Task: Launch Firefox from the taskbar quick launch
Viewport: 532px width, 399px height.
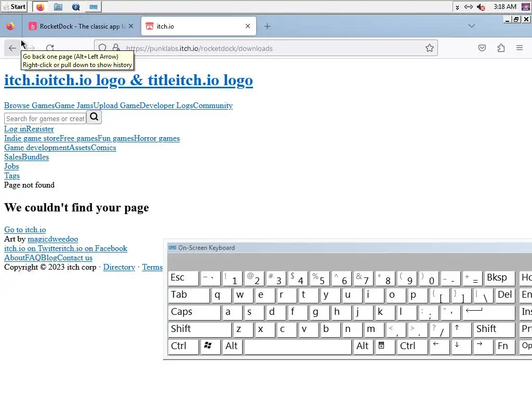Action: [41, 7]
